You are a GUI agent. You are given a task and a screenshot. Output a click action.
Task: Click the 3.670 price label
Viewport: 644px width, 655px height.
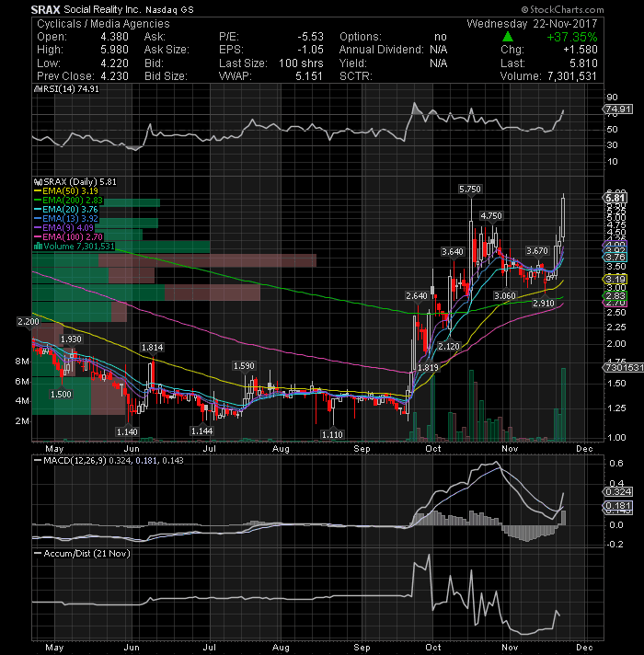pyautogui.click(x=537, y=250)
